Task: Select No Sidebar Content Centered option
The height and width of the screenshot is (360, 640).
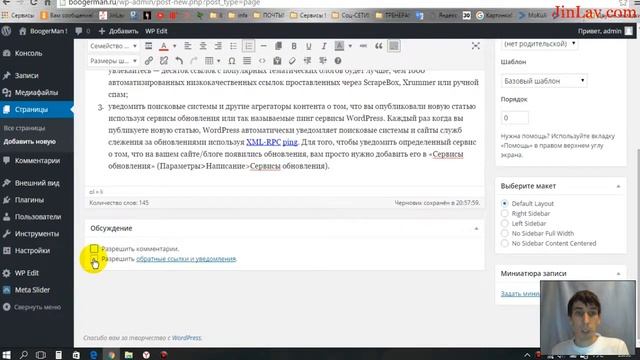Action: (x=504, y=243)
